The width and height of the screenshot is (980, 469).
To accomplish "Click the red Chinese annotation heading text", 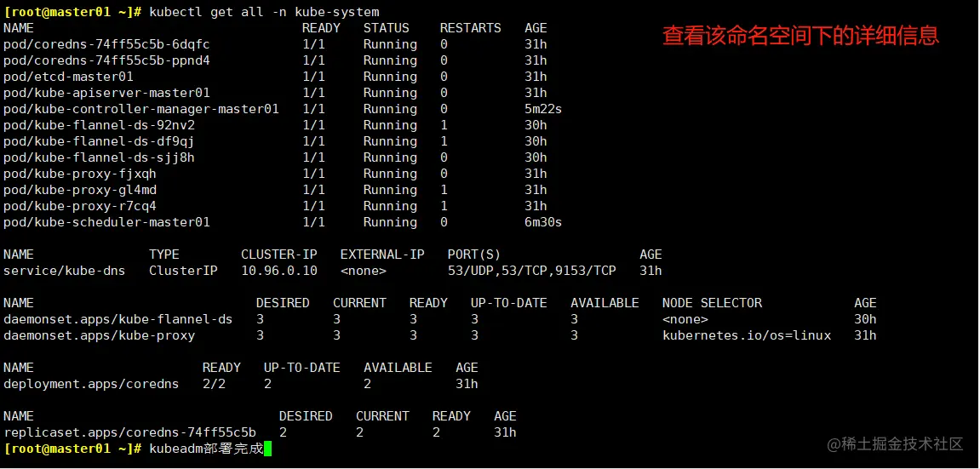I will coord(800,36).
